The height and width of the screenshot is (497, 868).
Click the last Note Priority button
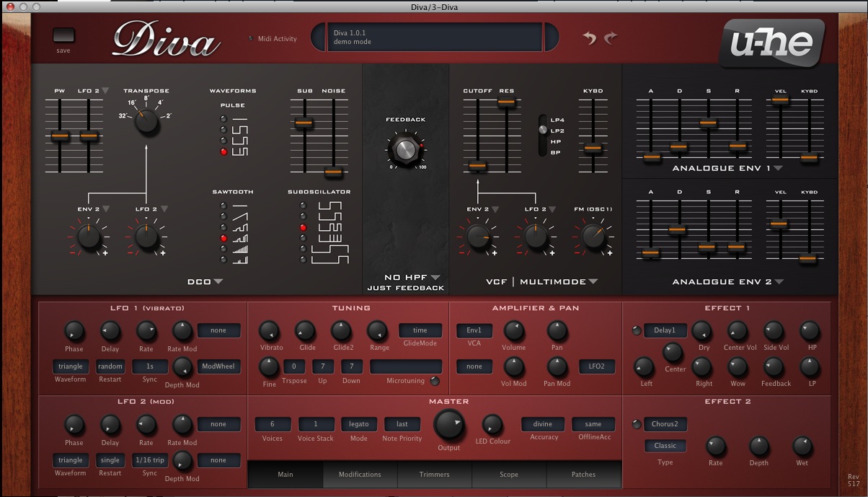(x=402, y=424)
